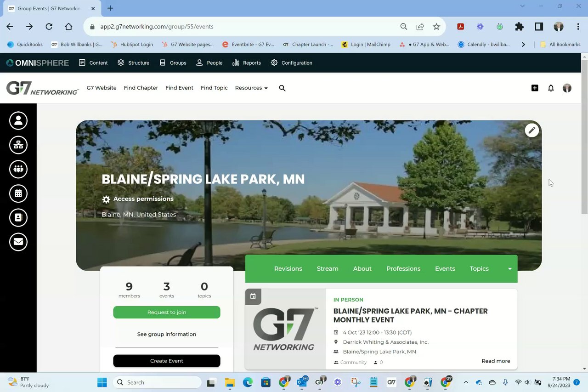This screenshot has height=392, width=588.
Task: Click the calendar badge on event card
Action: coord(253,296)
